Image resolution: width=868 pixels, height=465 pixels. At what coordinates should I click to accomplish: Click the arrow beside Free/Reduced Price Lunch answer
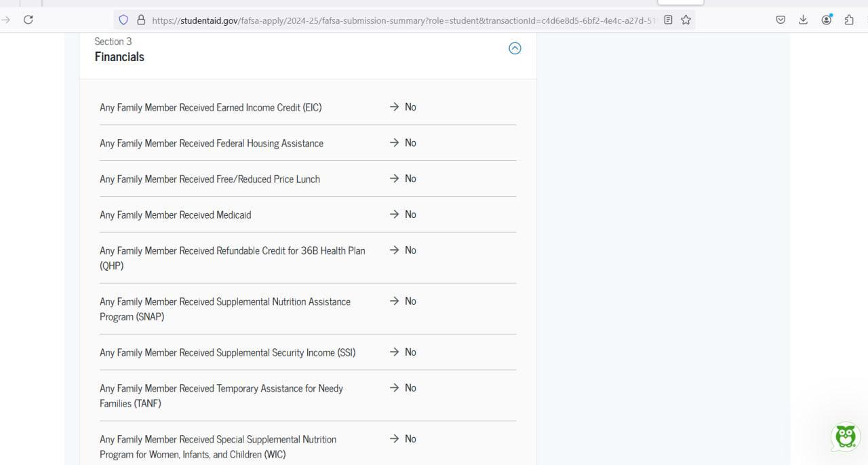394,179
